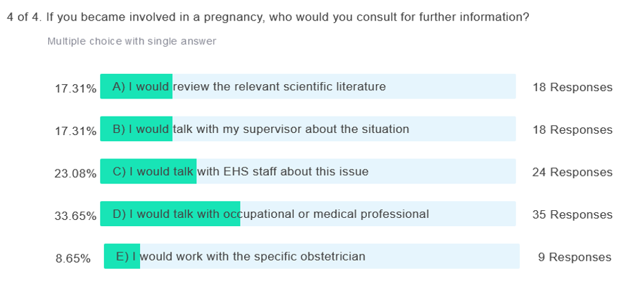Click the 33.65% percentage label
The image size is (644, 284).
[76, 216]
